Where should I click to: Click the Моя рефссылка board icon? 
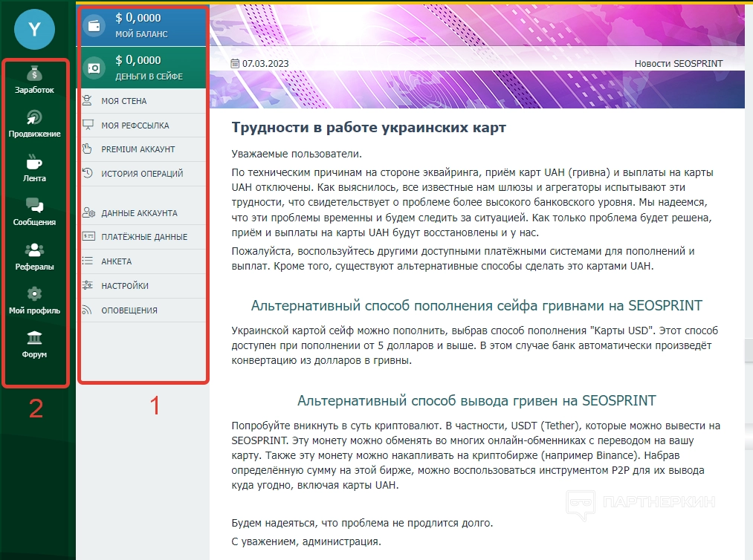[88, 125]
